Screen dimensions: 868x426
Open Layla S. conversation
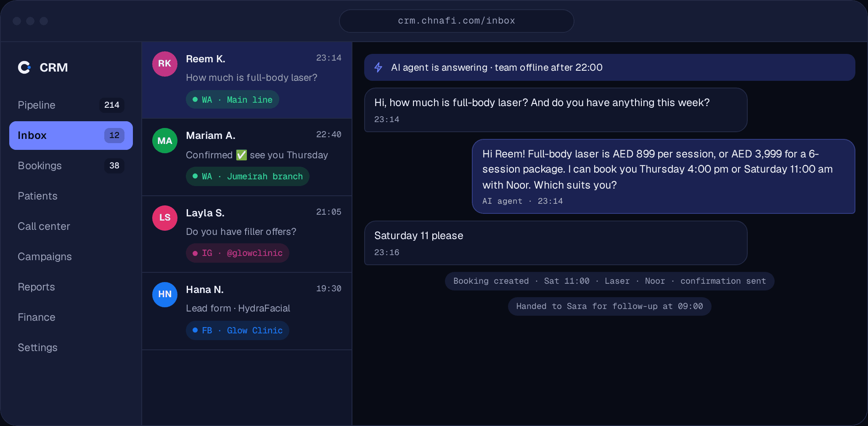247,234
